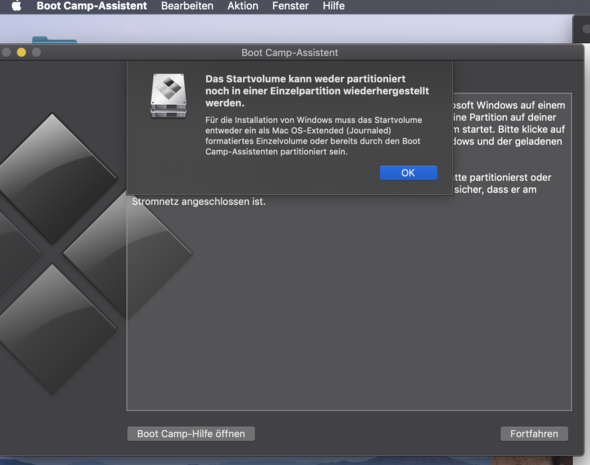The width and height of the screenshot is (590, 465).
Task: Minimize window with the yellow button
Action: (x=21, y=52)
